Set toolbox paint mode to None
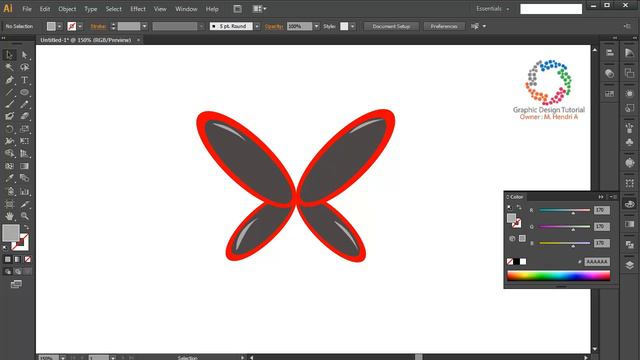Image resolution: width=640 pixels, height=360 pixels. [27, 259]
